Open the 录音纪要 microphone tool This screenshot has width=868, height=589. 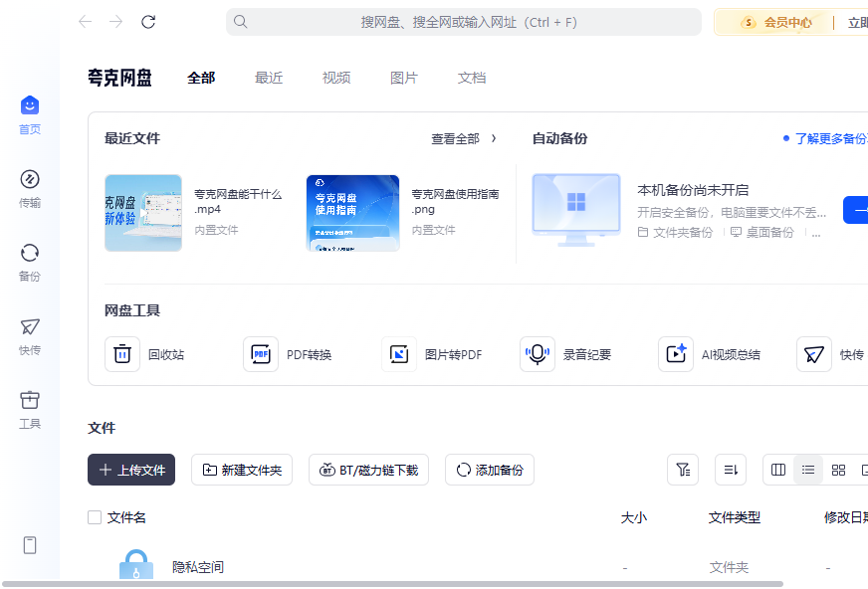pos(538,354)
